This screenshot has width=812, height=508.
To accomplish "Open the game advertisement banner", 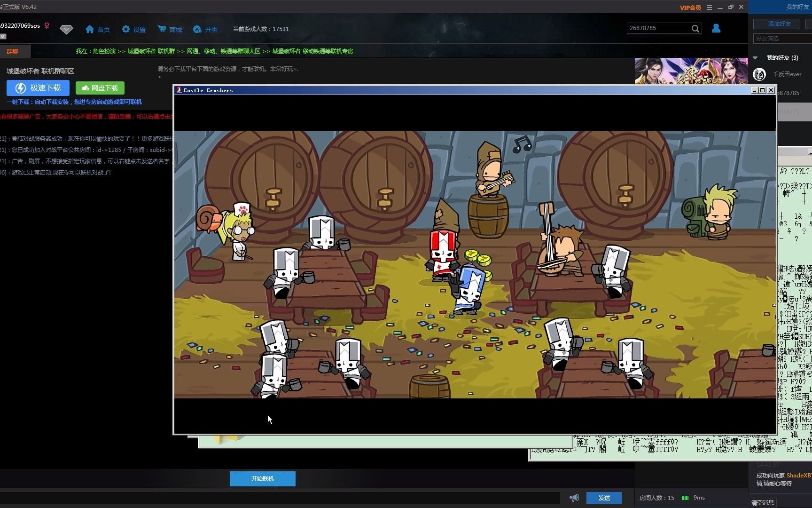I will 691,71.
